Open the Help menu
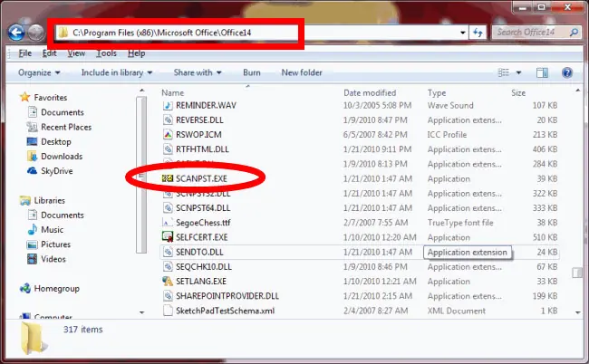Image resolution: width=589 pixels, height=364 pixels. click(136, 53)
